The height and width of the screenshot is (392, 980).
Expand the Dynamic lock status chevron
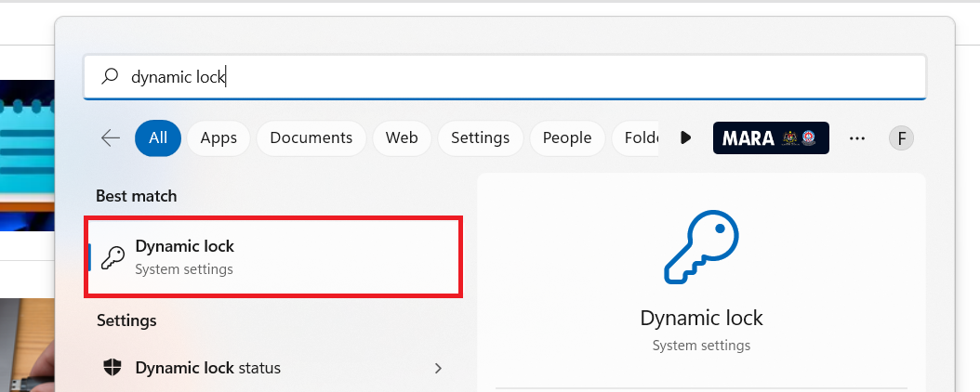pyautogui.click(x=438, y=368)
